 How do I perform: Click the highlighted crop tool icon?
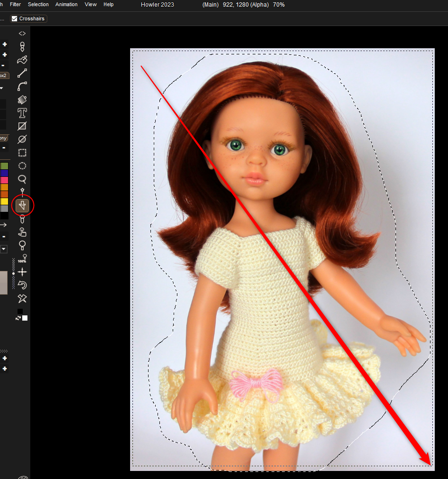click(x=22, y=206)
